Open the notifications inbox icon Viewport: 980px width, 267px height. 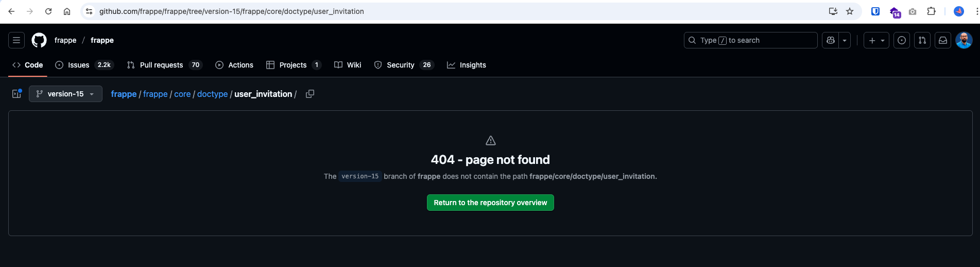[942, 40]
